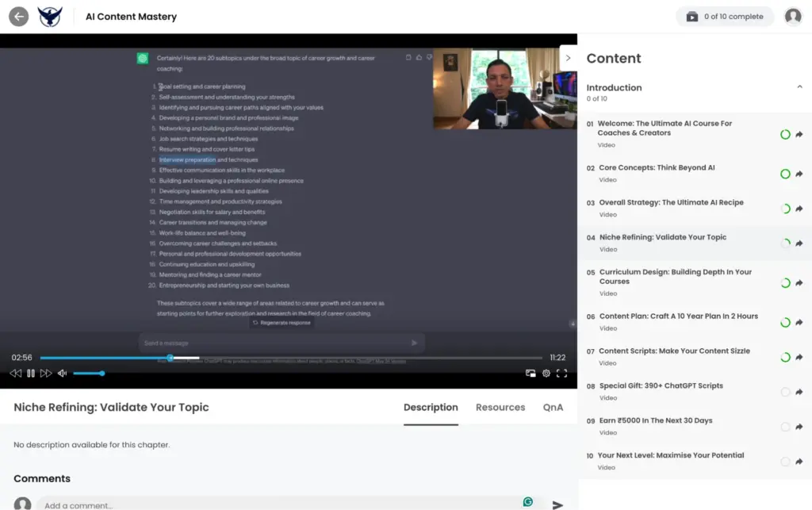812x510 pixels.
Task: Click the AI Content Mastery title
Action: [x=131, y=17]
